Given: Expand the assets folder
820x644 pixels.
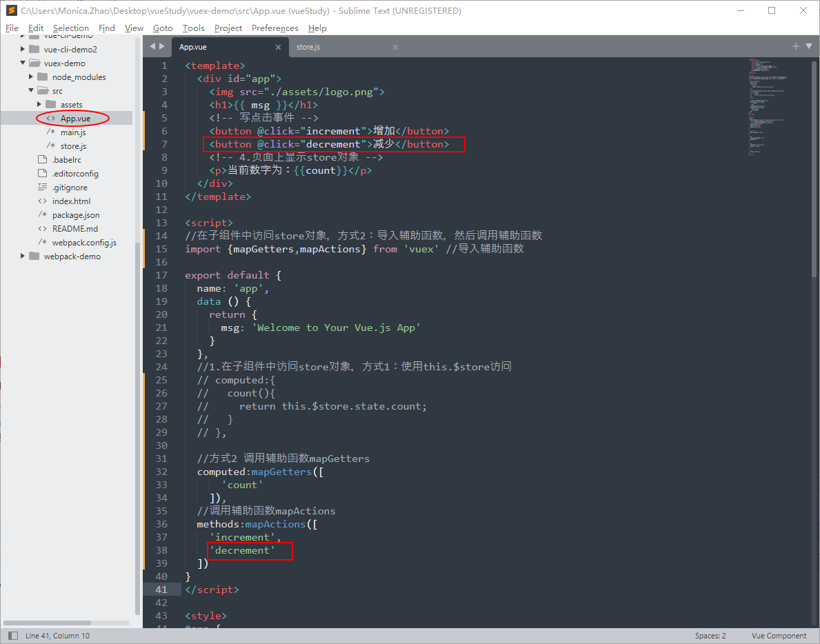Looking at the screenshot, I should 39,104.
